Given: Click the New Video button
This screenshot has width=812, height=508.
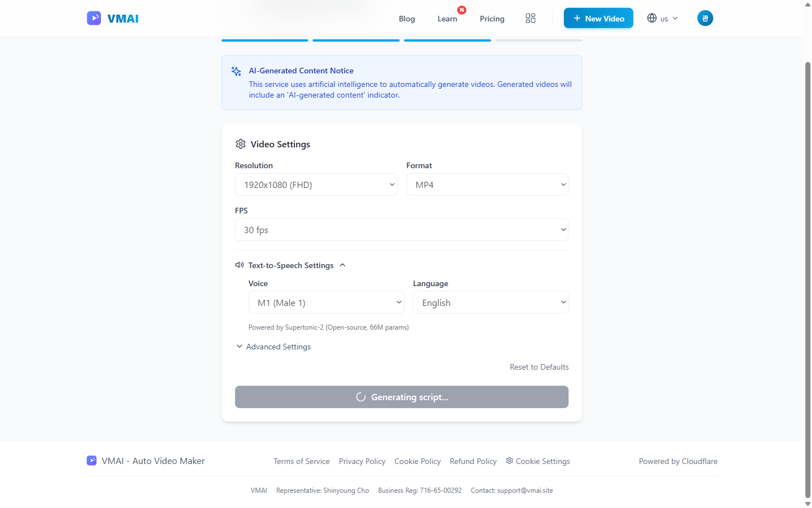Looking at the screenshot, I should tap(598, 18).
